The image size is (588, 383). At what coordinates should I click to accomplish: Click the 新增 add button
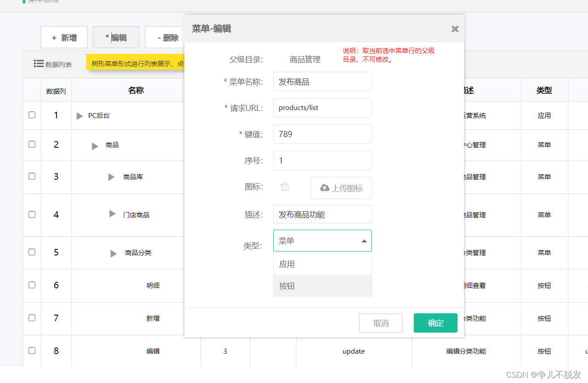64,38
